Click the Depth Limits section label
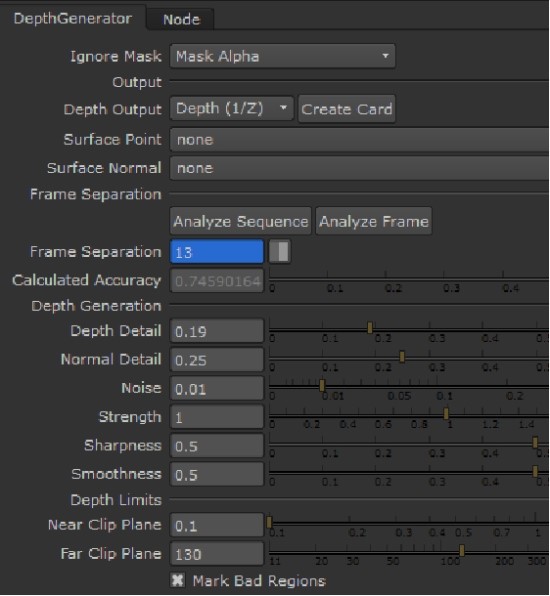 click(x=116, y=500)
